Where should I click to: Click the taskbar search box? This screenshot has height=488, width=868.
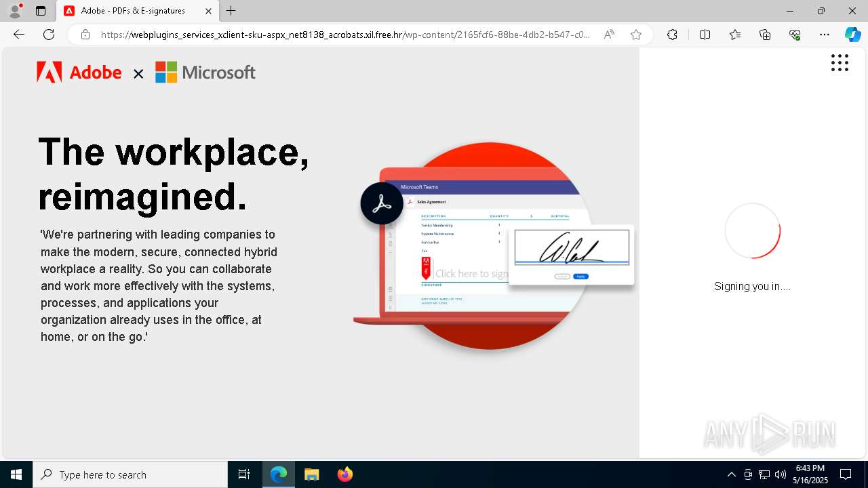[x=130, y=474]
